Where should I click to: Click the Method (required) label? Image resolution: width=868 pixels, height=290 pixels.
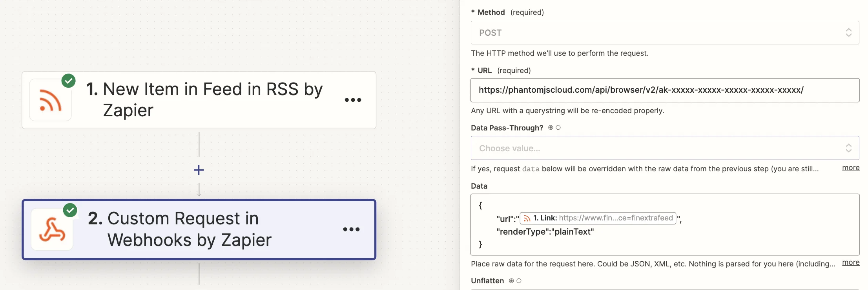point(508,12)
